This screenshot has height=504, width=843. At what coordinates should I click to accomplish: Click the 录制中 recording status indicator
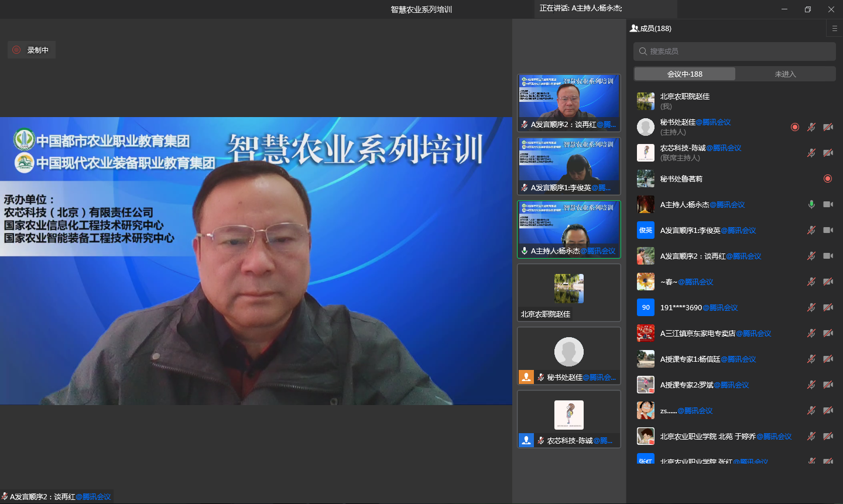32,50
